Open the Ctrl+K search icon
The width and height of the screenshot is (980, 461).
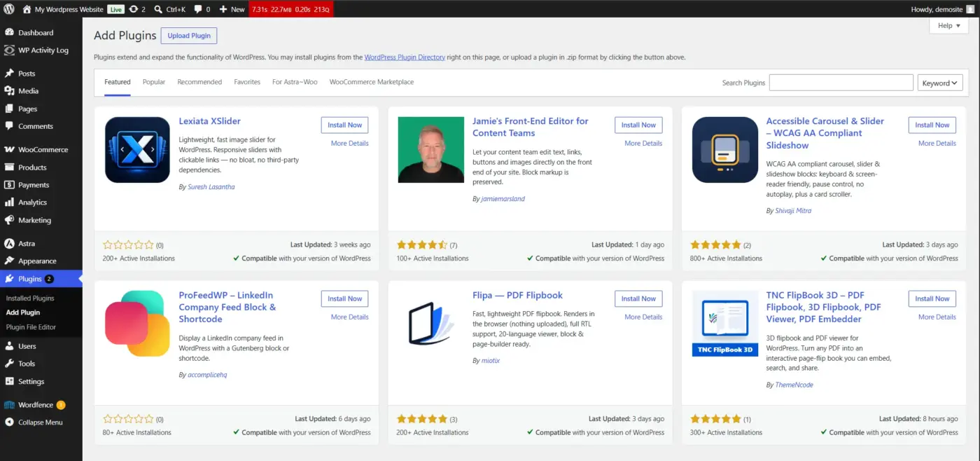click(x=158, y=9)
